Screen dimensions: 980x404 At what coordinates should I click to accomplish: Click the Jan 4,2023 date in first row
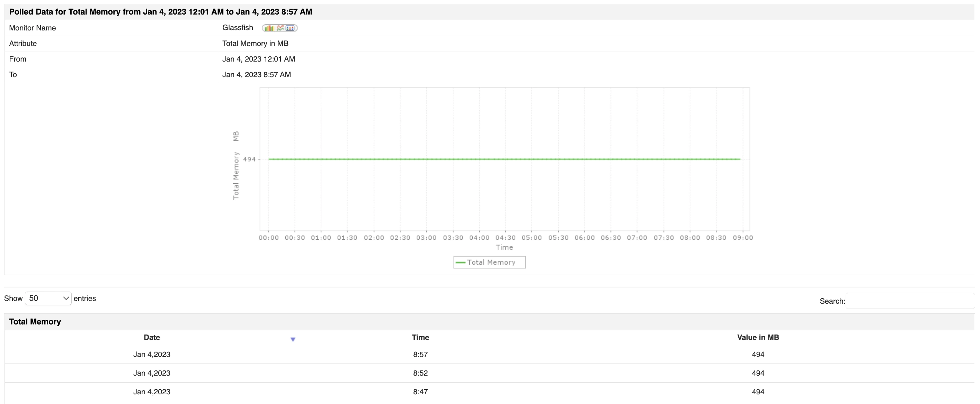tap(151, 355)
